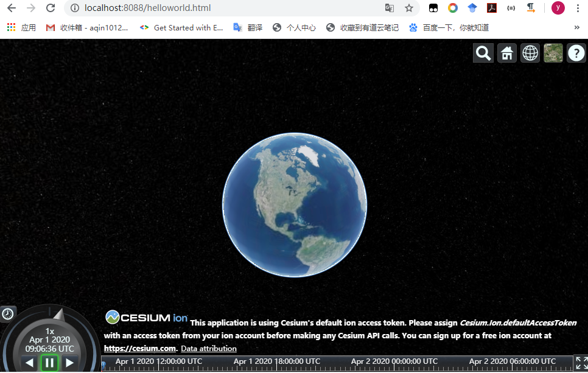Viewport: 588px width, 373px height.
Task: Open the Cesium geocoder search tool
Action: pyautogui.click(x=483, y=53)
